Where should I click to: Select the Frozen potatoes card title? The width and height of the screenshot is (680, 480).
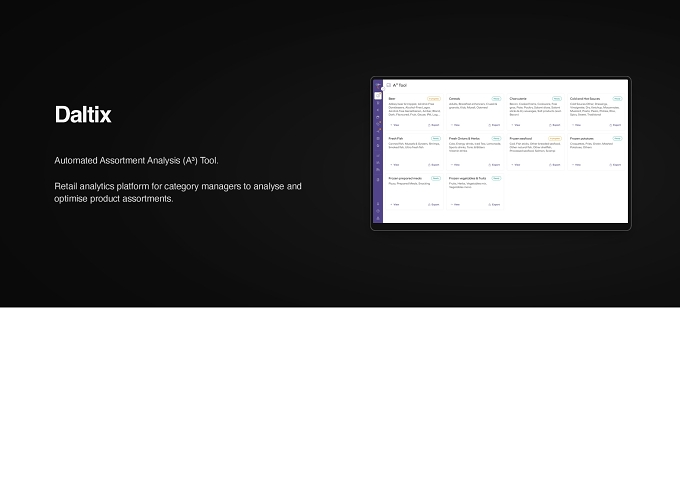pyautogui.click(x=582, y=139)
